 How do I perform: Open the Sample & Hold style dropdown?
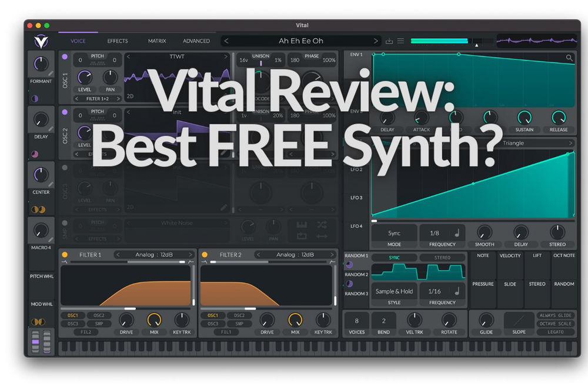coord(394,291)
